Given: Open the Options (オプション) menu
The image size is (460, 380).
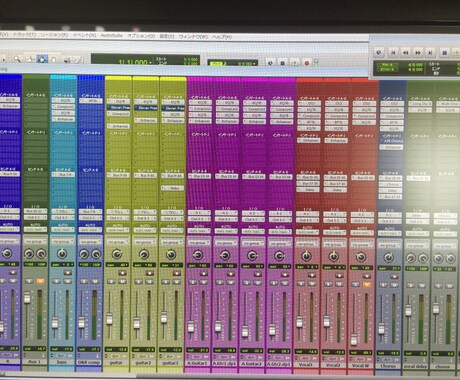Looking at the screenshot, I should pos(141,36).
